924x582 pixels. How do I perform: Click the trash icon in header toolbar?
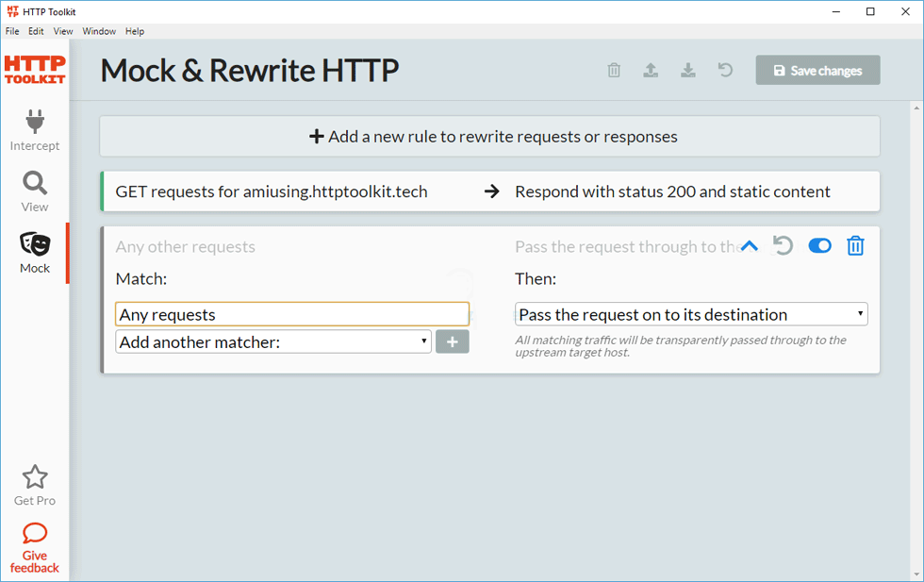614,71
